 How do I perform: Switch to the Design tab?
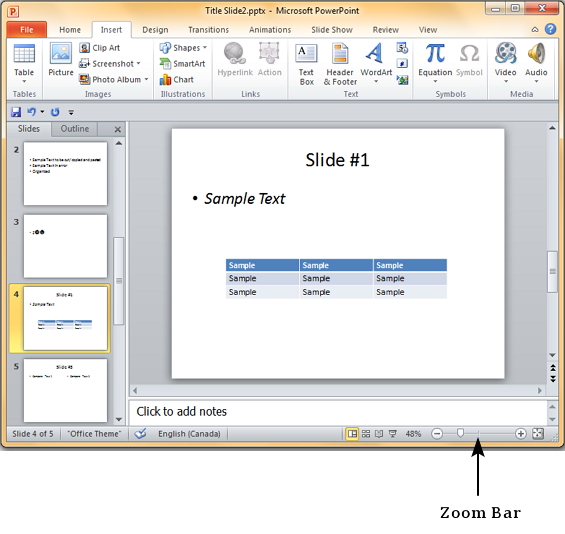(x=155, y=30)
